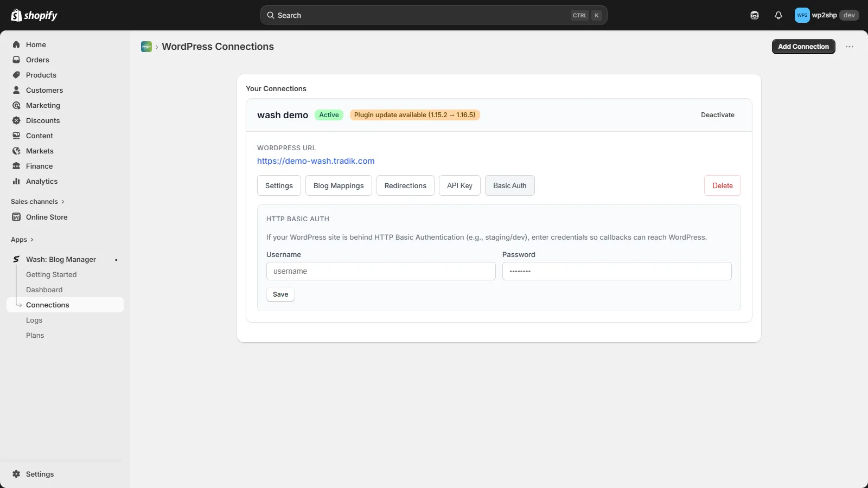Click the Markets globe icon
This screenshot has height=488, width=868.
pos(16,151)
